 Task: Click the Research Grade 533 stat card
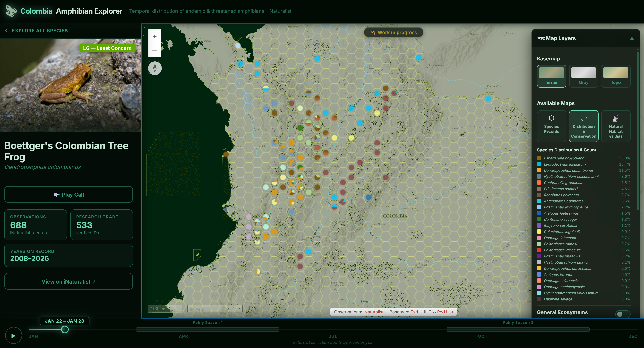click(x=102, y=225)
